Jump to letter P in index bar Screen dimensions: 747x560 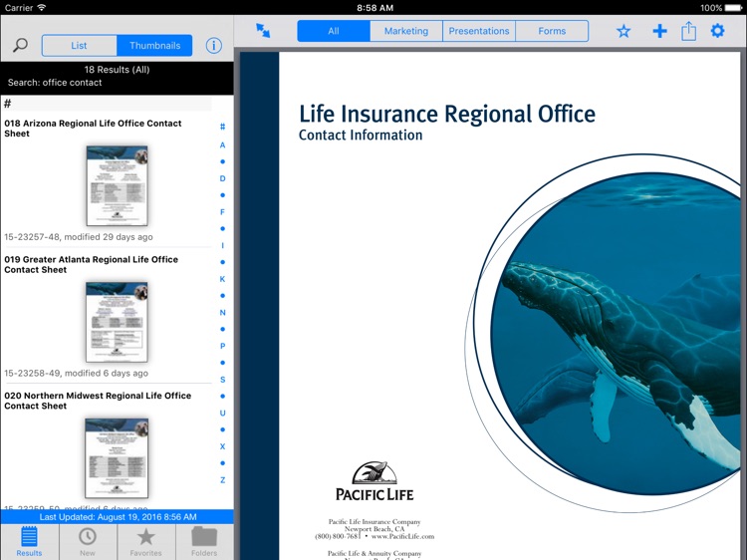point(222,346)
